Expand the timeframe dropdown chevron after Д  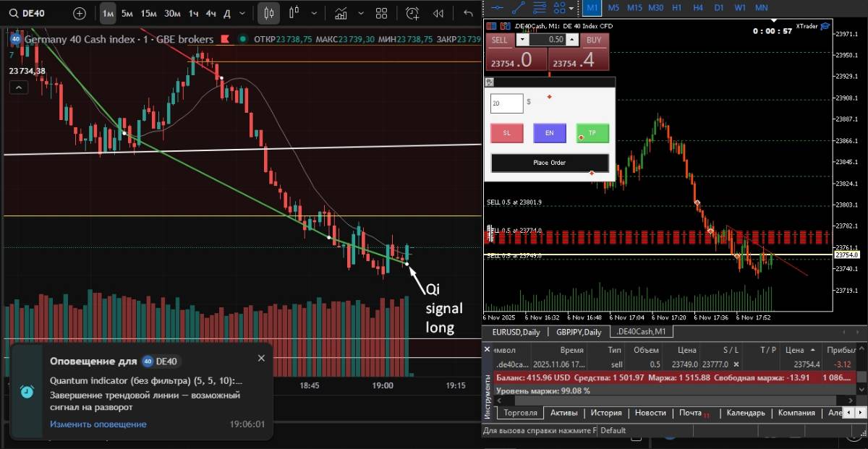(x=243, y=13)
